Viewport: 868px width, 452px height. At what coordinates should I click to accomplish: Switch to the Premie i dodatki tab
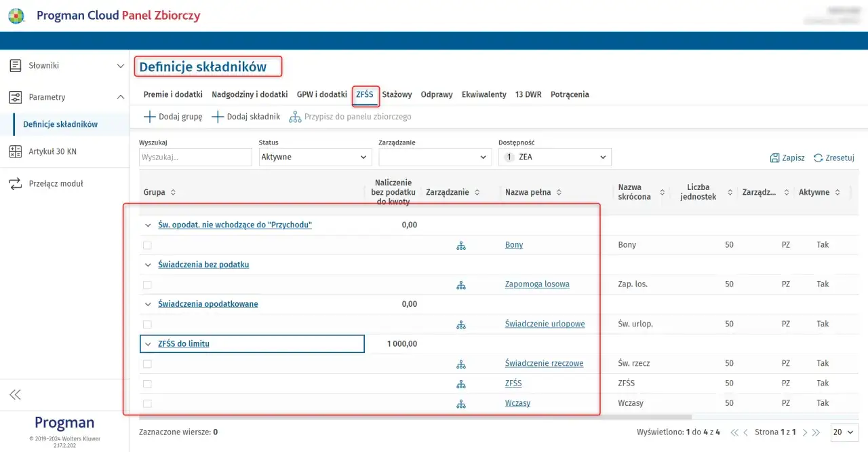pyautogui.click(x=173, y=95)
